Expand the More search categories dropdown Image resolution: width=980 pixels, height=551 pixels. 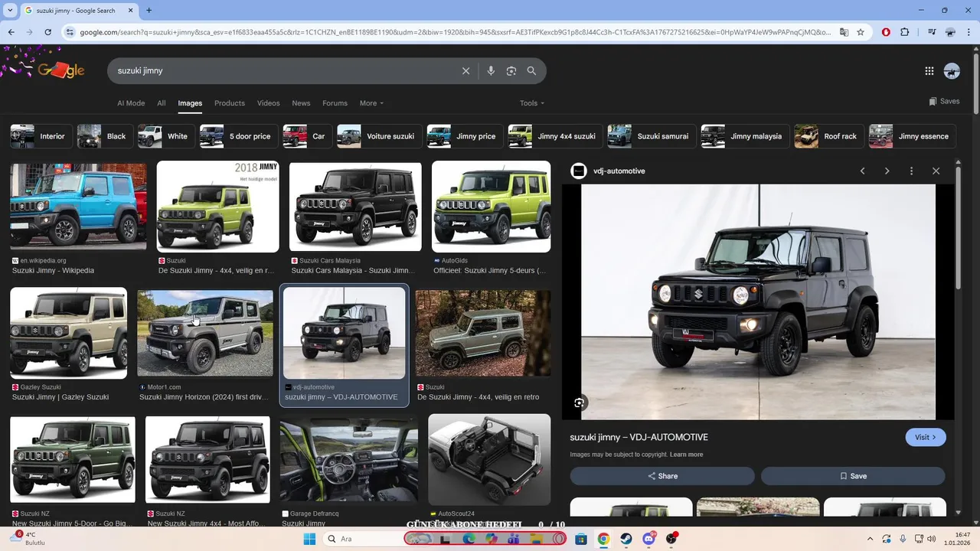pos(371,103)
